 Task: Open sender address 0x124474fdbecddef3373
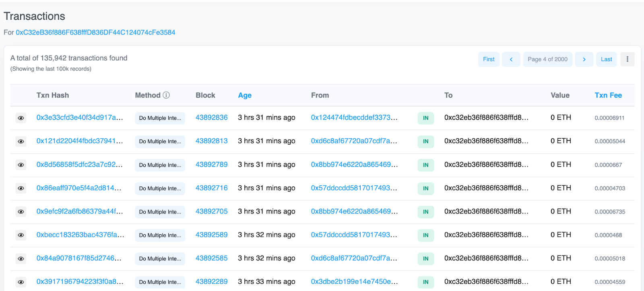(x=354, y=118)
